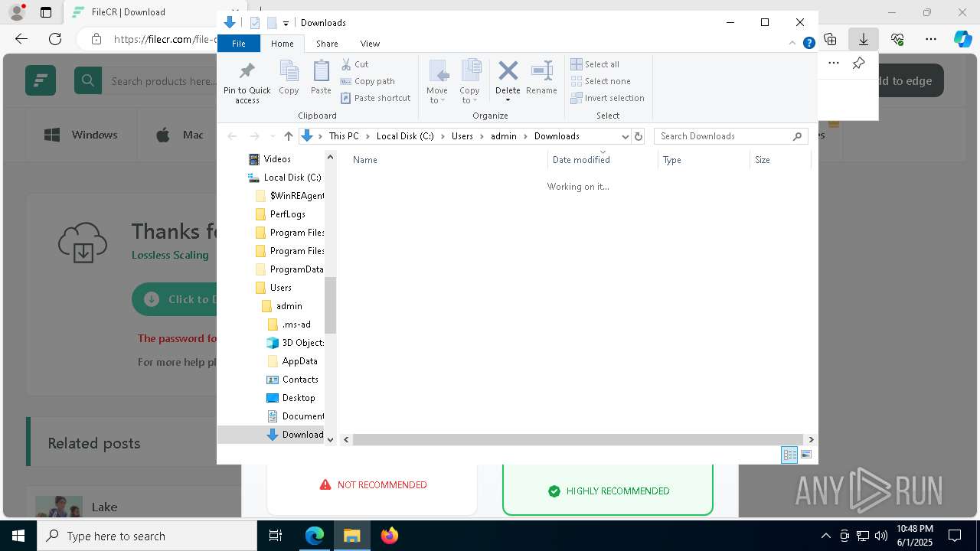
Task: Open Explorer help question mark icon
Action: click(808, 44)
